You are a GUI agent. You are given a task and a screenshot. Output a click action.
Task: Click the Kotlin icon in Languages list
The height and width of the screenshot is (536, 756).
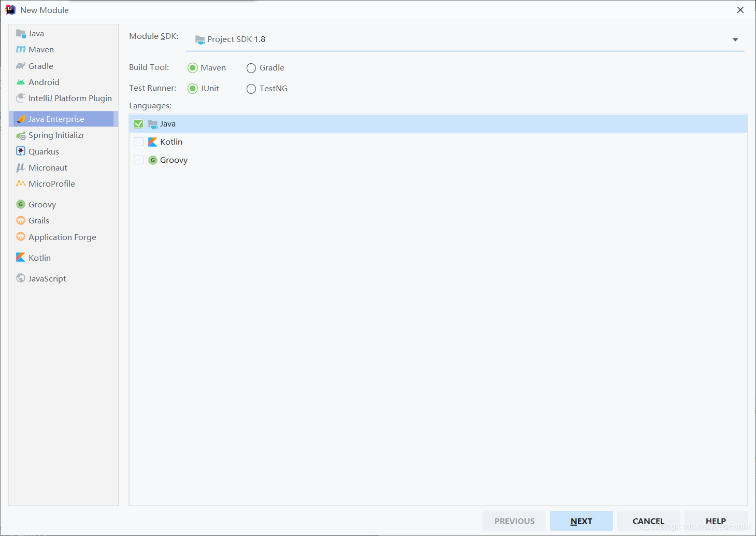153,142
